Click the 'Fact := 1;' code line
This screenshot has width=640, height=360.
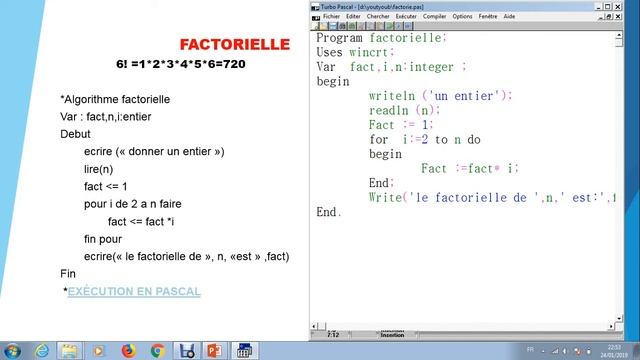401,125
